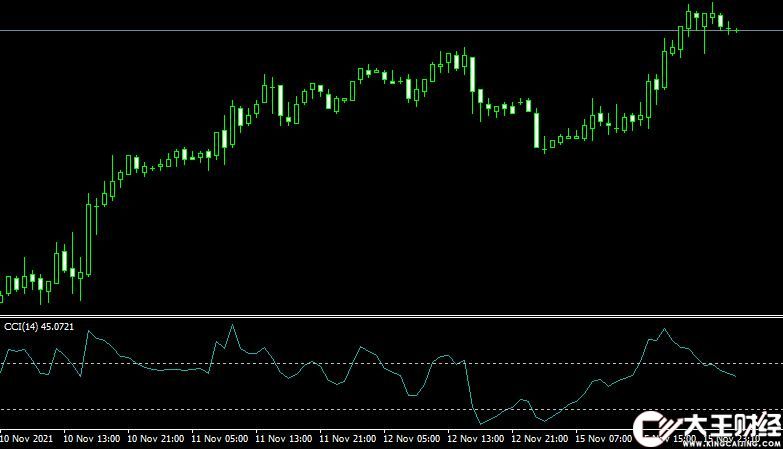Click the 12 Nov 05:00 time label

(411, 439)
